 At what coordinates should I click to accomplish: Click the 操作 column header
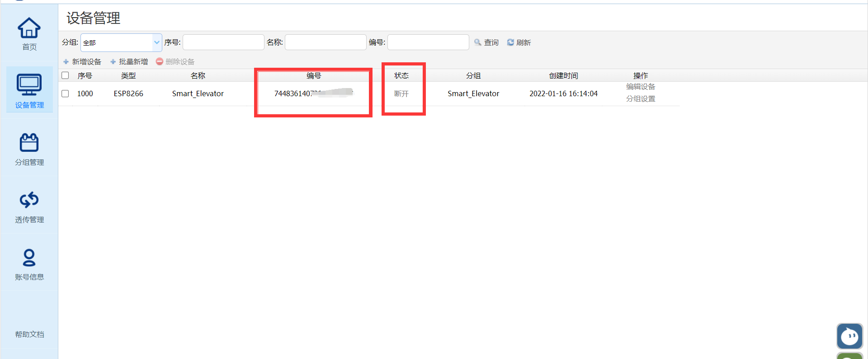[641, 76]
